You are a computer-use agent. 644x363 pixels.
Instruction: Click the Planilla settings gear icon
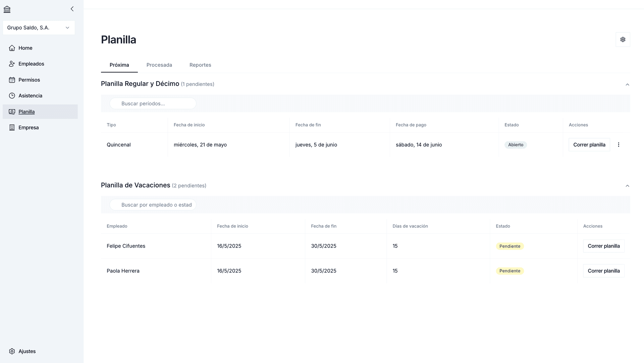coord(623,40)
